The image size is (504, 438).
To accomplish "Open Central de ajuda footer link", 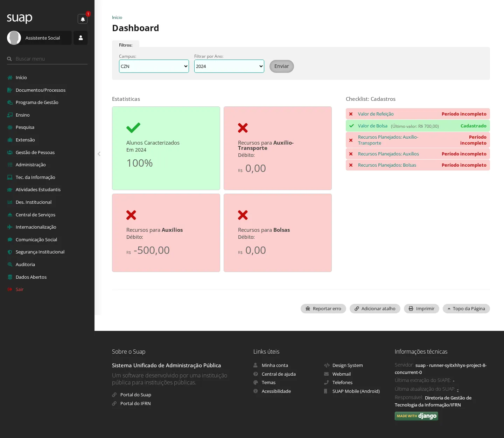I will [279, 374].
